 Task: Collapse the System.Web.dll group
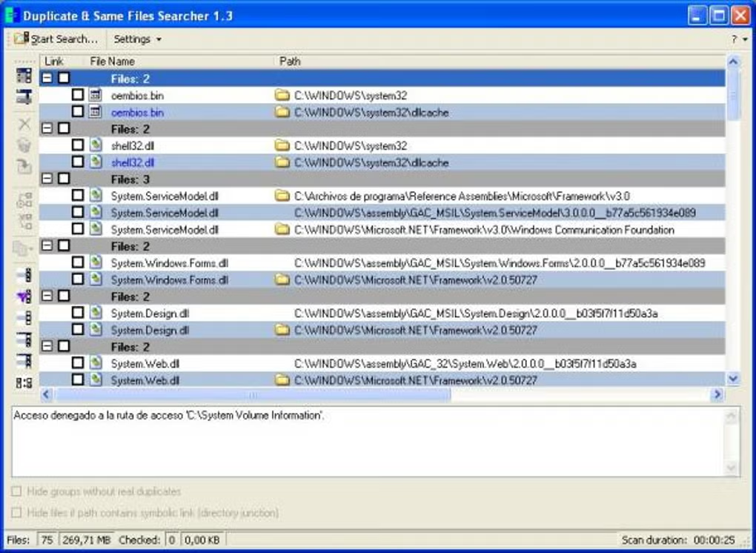click(47, 345)
